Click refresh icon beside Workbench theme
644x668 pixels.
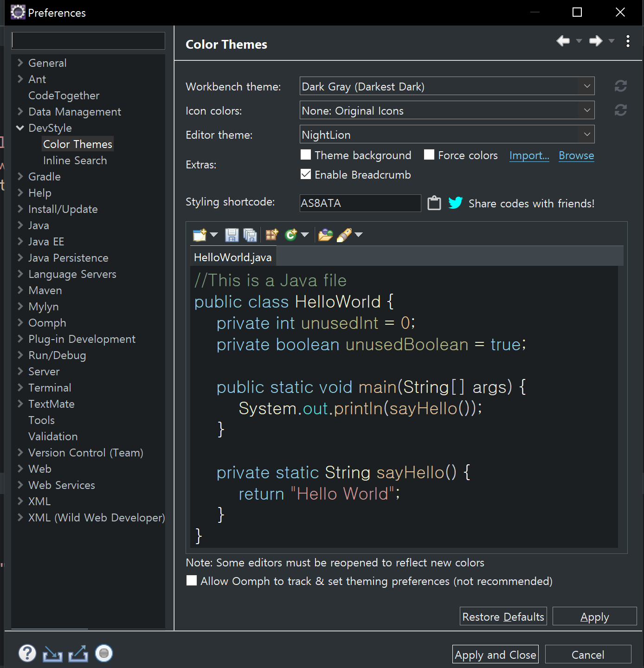tap(621, 86)
